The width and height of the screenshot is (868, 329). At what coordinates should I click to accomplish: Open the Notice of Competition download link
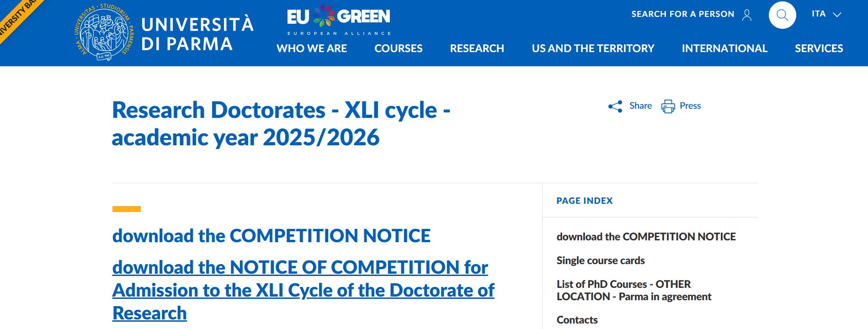[303, 290]
